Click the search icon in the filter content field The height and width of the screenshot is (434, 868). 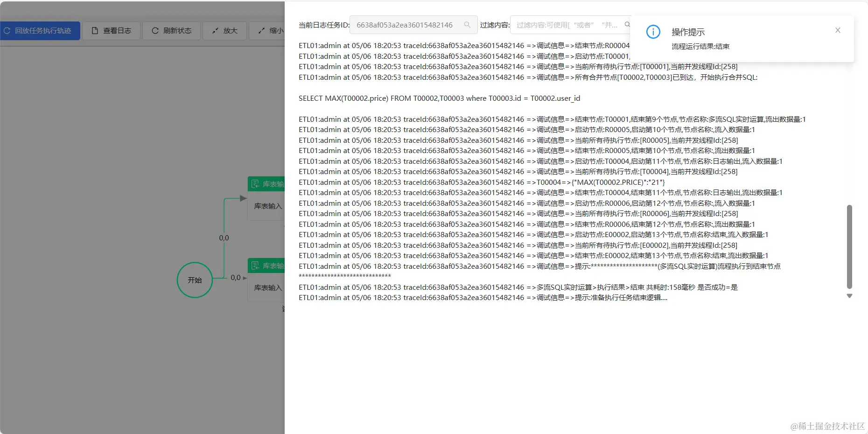627,25
